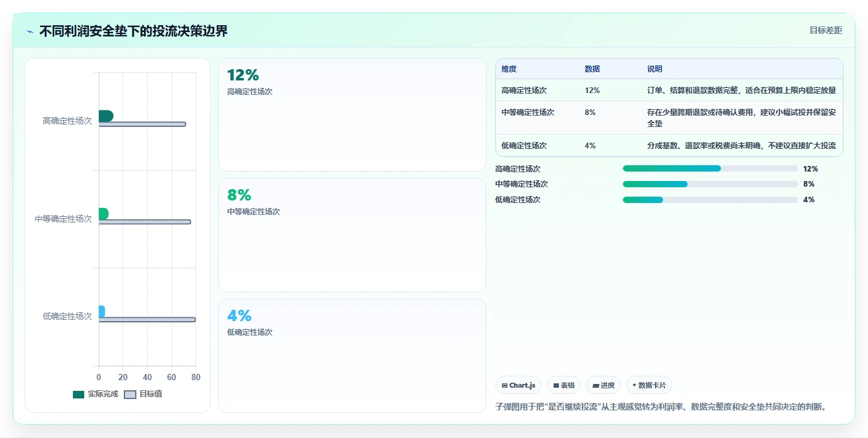This screenshot has width=868, height=438.
Task: Click the 4% 低确定性场次 data card
Action: (x=352, y=356)
